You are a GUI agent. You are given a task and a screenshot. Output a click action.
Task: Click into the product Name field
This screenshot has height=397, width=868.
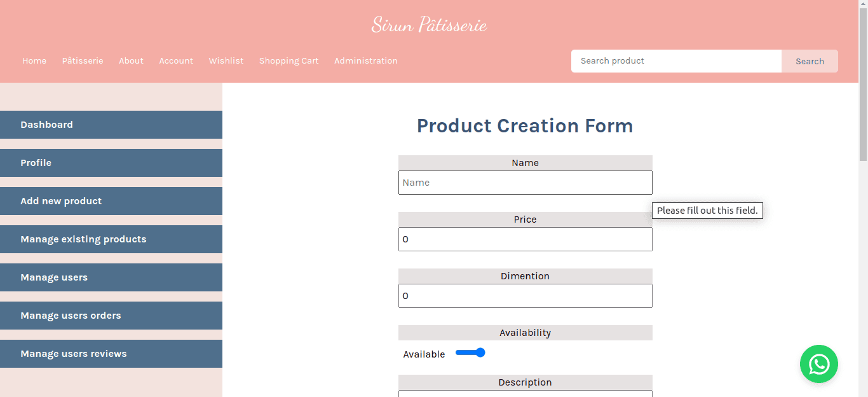[525, 183]
